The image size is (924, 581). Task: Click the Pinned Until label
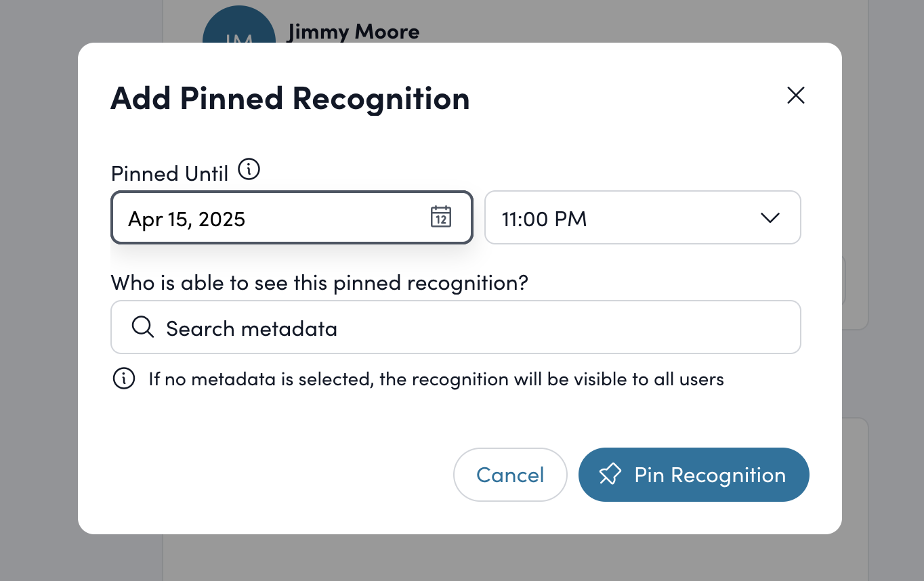tap(169, 173)
